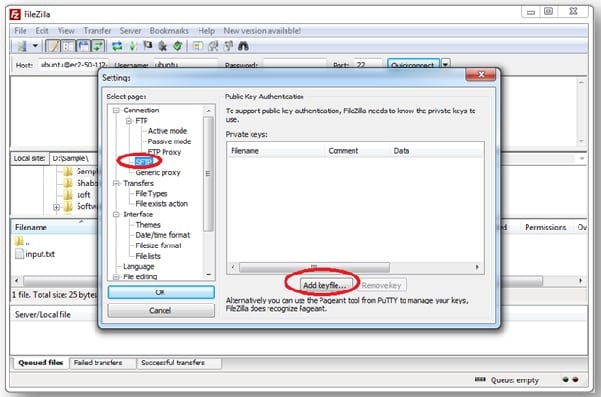Collapse the File editing tree node

(x=116, y=277)
